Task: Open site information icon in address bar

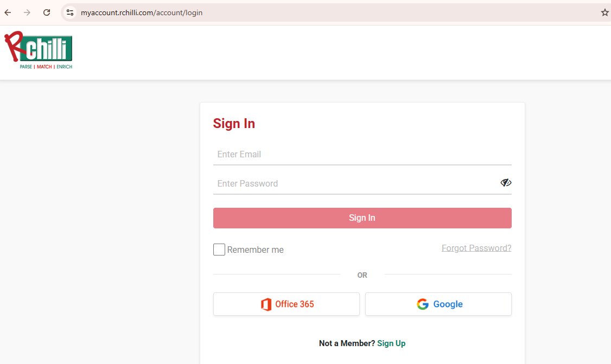Action: pyautogui.click(x=69, y=12)
